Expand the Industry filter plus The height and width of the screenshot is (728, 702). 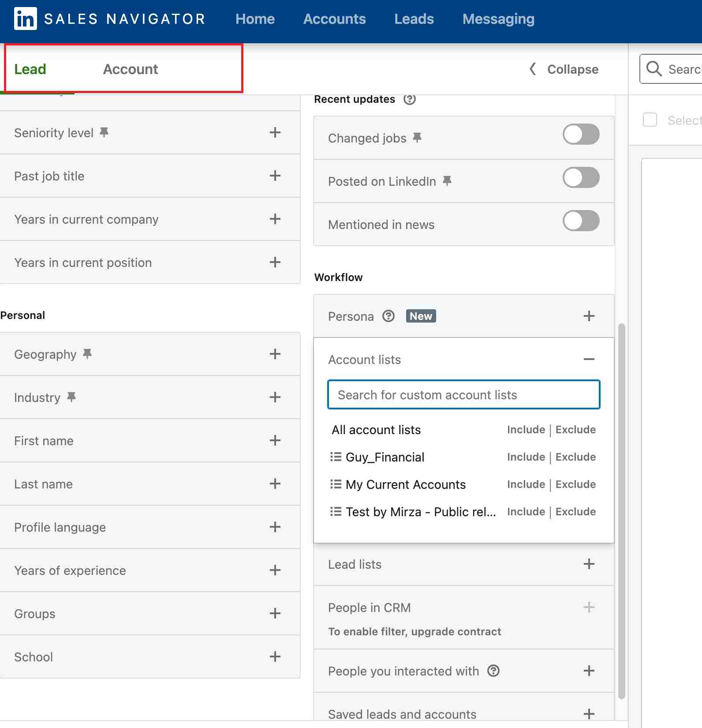coord(275,397)
